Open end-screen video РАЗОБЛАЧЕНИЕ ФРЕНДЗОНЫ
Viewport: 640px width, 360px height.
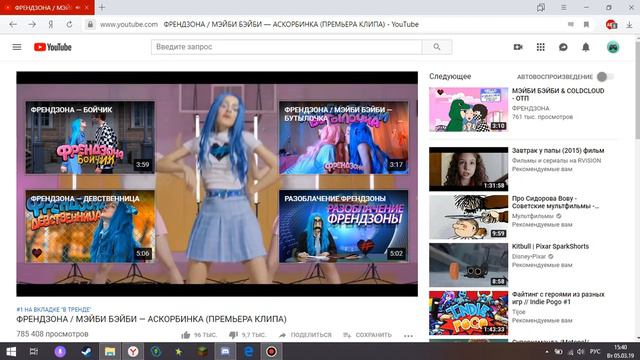point(344,226)
